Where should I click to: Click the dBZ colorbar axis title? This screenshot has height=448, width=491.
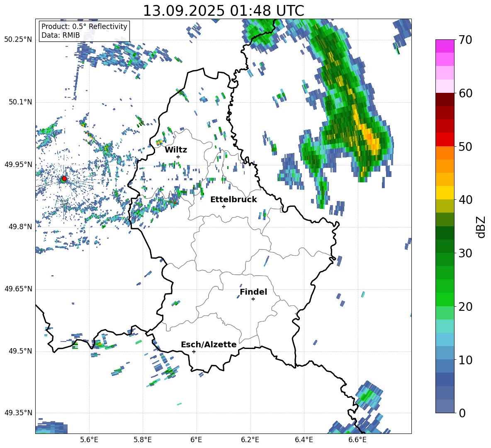pyautogui.click(x=481, y=227)
